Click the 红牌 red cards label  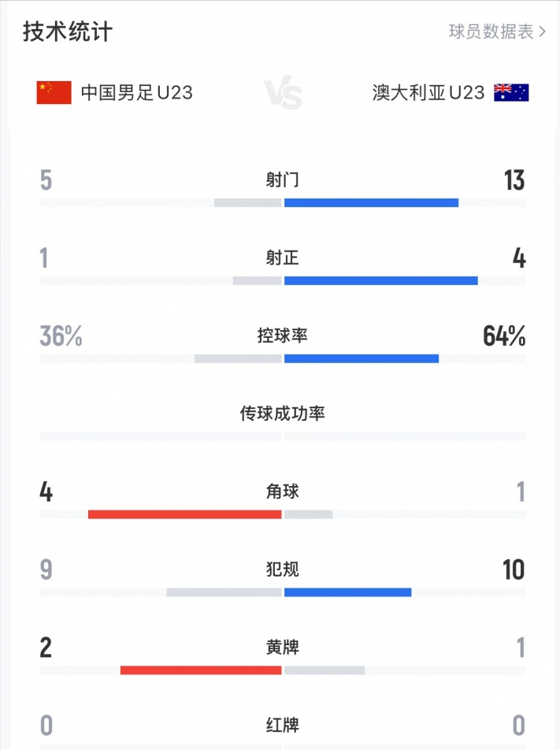click(x=282, y=725)
